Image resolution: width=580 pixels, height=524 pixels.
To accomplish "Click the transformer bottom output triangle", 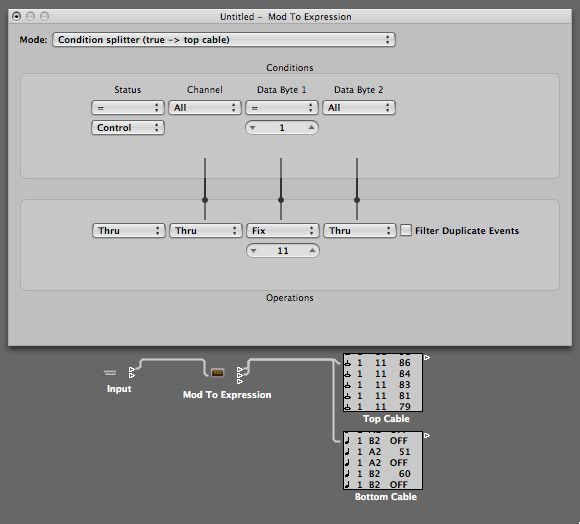I will (x=240, y=381).
